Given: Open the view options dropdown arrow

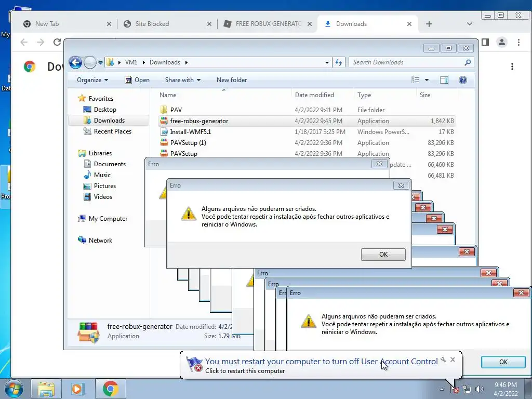Looking at the screenshot, I should click(427, 80).
